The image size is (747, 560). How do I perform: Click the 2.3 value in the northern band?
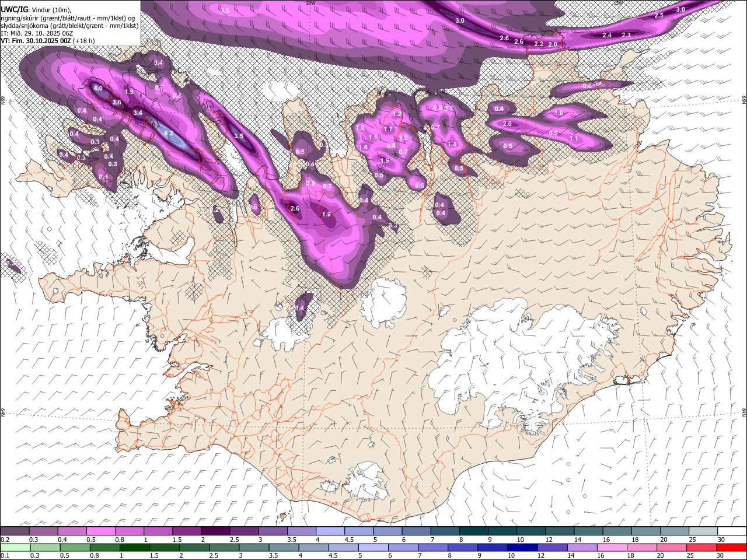click(x=626, y=36)
